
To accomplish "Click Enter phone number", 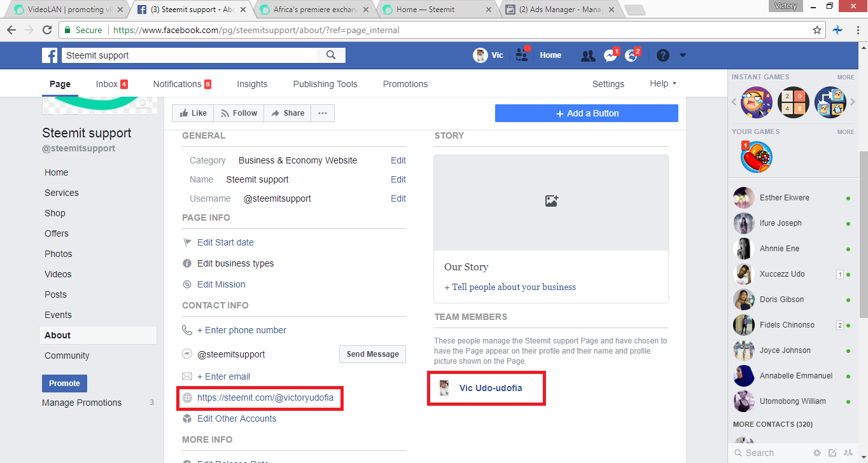I will point(242,330).
